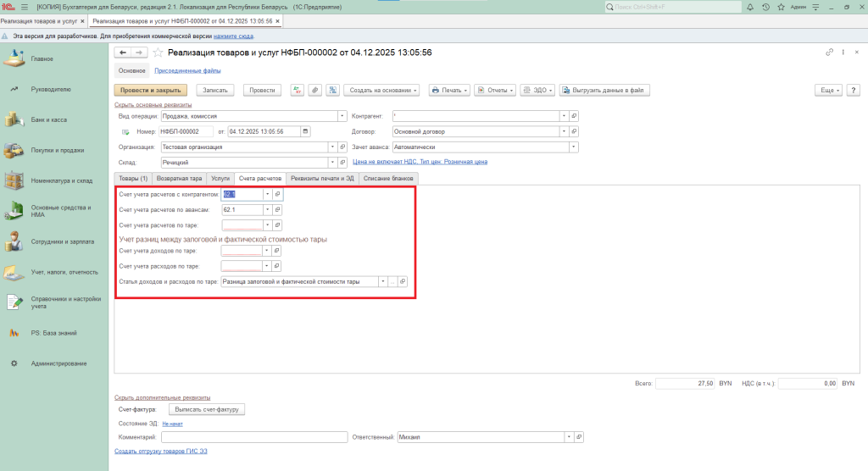
Task: Open the Дт/Кт postings icon in toolbar
Action: point(297,90)
